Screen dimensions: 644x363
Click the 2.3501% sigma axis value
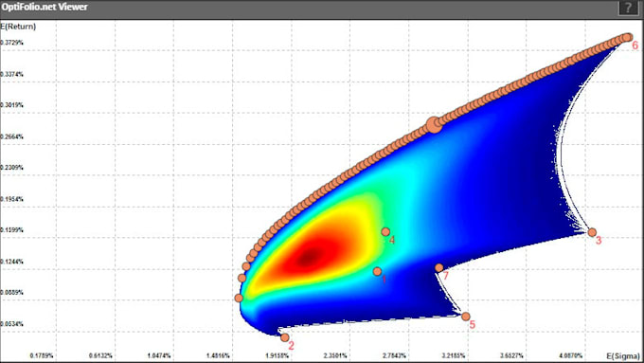click(335, 355)
